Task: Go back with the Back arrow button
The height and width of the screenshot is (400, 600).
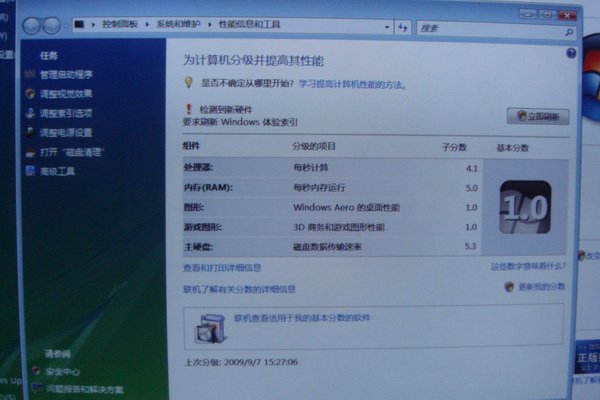Action: coord(32,26)
